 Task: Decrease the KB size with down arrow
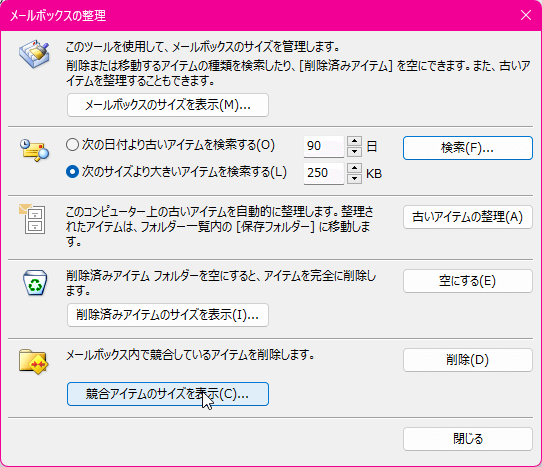[x=354, y=178]
